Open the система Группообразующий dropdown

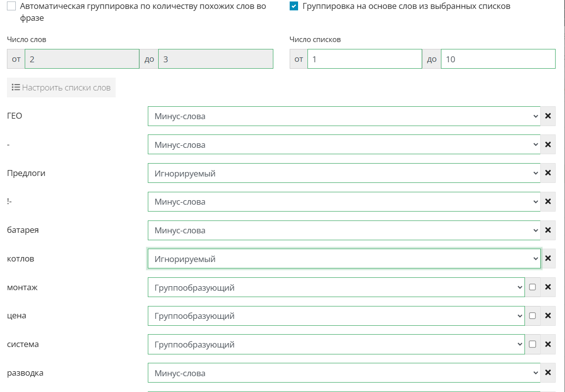[336, 345]
